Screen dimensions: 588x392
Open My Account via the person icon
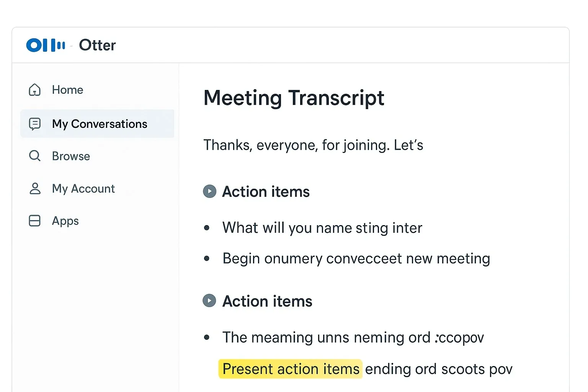(x=34, y=188)
